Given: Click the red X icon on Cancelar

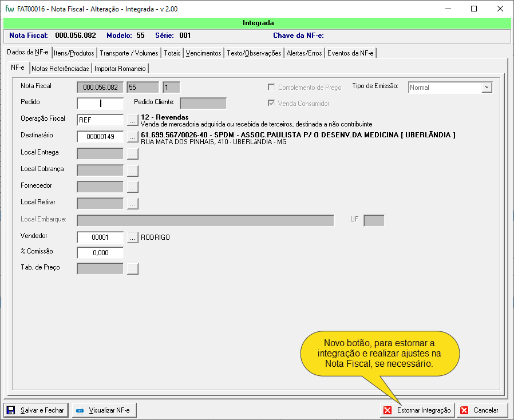Looking at the screenshot, I should tap(464, 410).
